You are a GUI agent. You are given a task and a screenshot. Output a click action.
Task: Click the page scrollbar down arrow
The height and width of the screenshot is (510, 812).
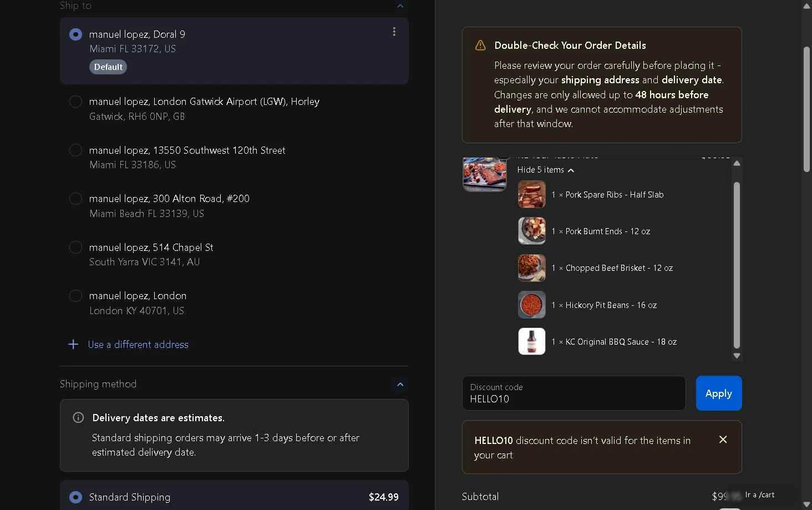[806, 504]
